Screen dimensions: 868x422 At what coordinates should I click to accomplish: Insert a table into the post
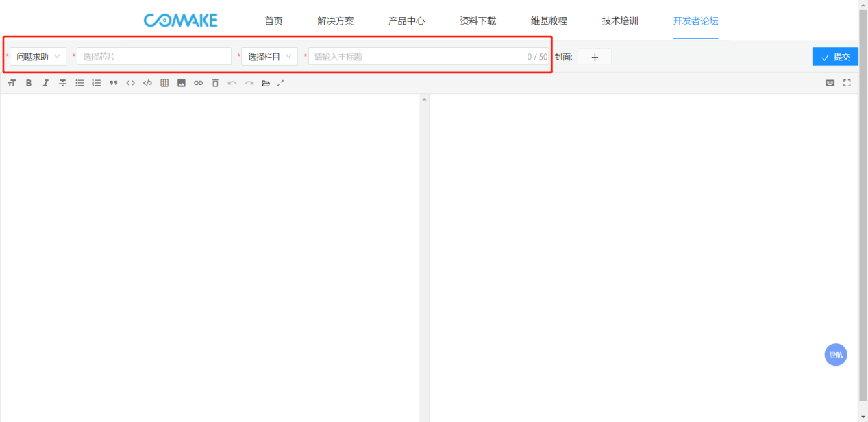click(x=164, y=83)
